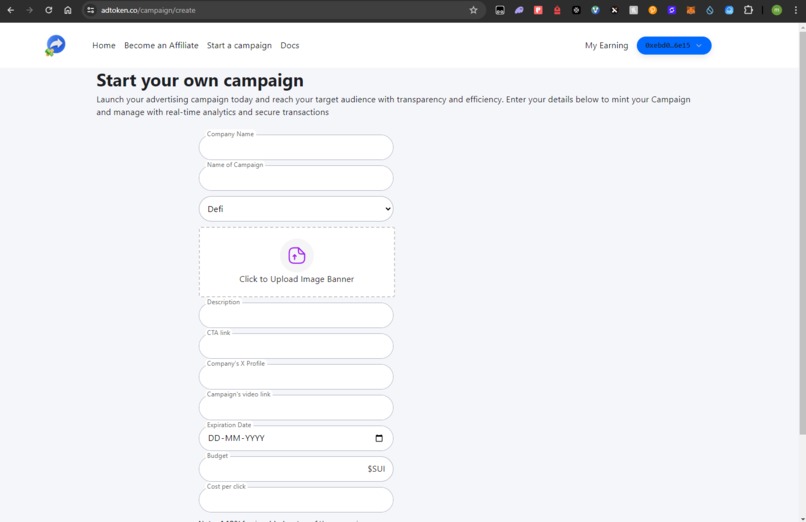
Task: Open the blue V extension icon
Action: 595,10
